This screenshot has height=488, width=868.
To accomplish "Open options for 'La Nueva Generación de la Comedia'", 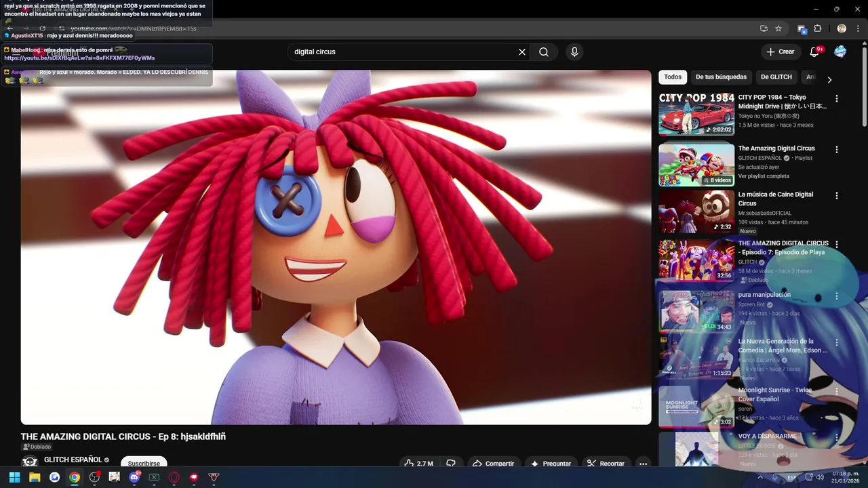I will pos(836,342).
